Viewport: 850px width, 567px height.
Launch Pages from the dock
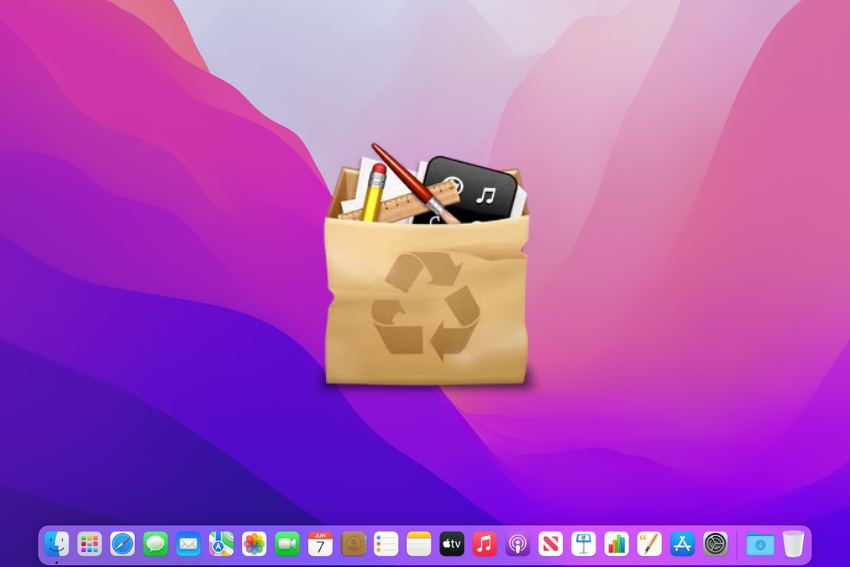[649, 544]
